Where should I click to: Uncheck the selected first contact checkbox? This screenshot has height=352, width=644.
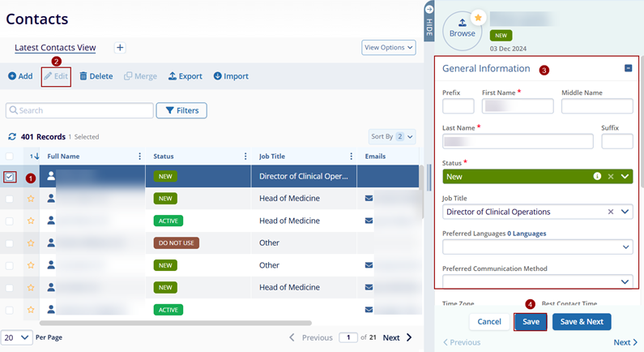tap(10, 176)
